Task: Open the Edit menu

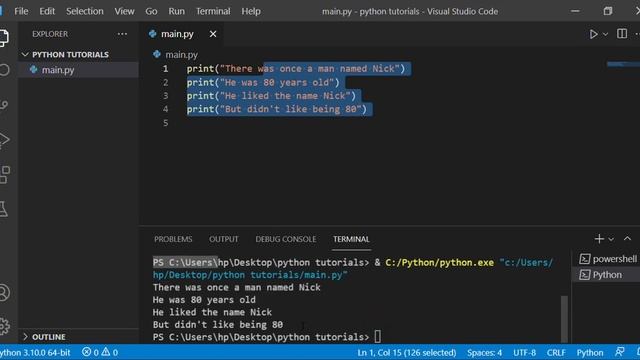Action: [47, 11]
